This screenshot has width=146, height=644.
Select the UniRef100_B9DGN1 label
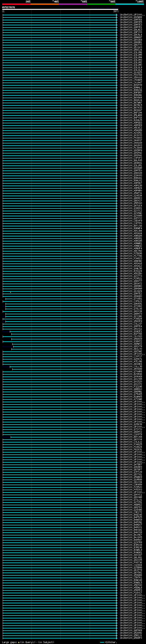pos(131,95)
